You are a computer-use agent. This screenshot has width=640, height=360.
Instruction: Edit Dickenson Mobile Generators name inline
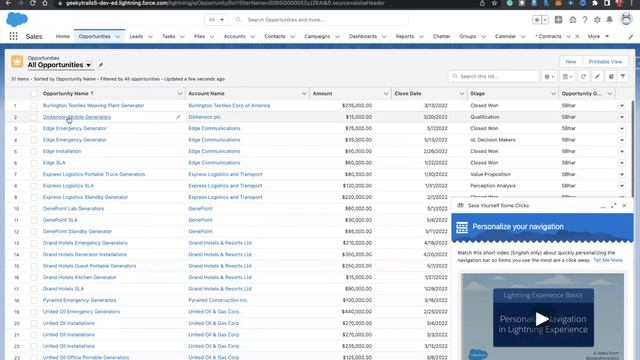(x=178, y=117)
